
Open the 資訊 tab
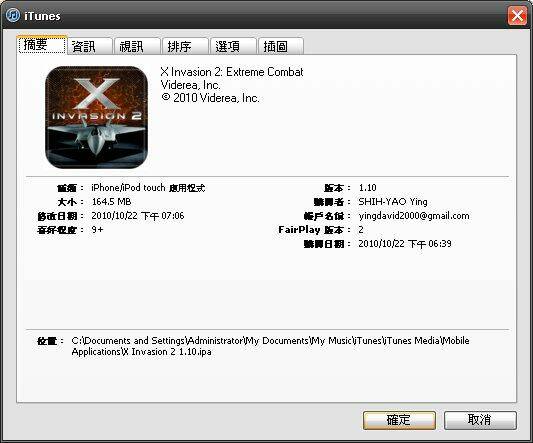tap(89, 46)
